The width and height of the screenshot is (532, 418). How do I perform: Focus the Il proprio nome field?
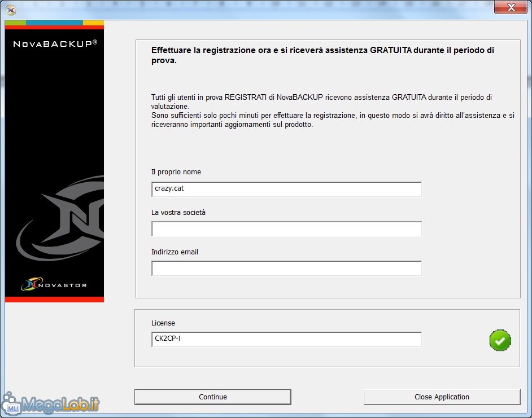point(286,189)
